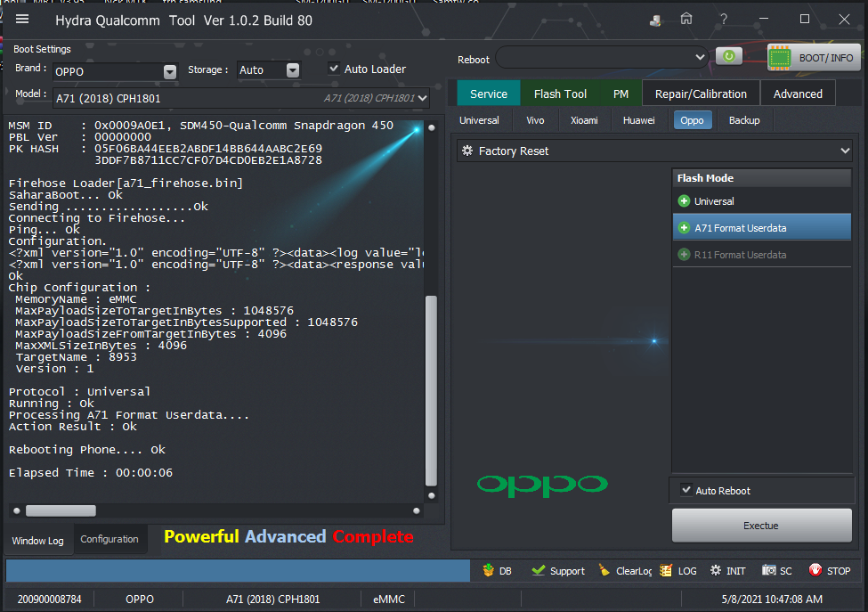Switch to the Configuration tab
This screenshot has height=612, width=868.
(x=110, y=539)
